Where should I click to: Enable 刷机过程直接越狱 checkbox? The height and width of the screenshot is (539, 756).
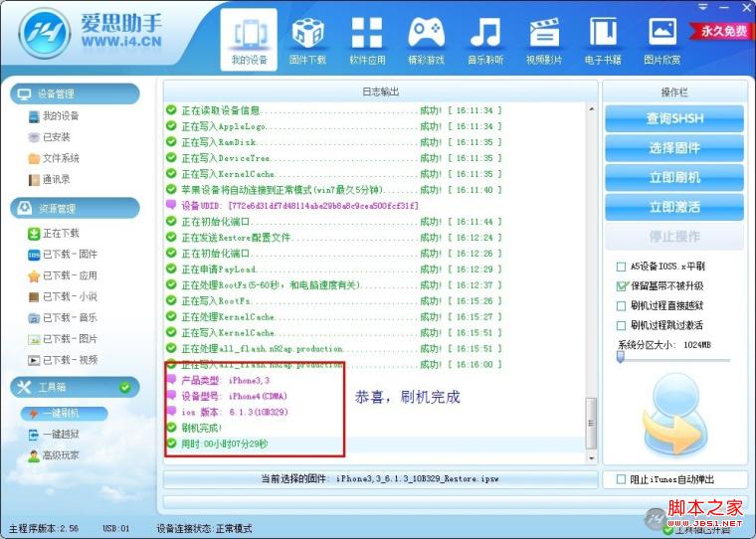point(621,305)
